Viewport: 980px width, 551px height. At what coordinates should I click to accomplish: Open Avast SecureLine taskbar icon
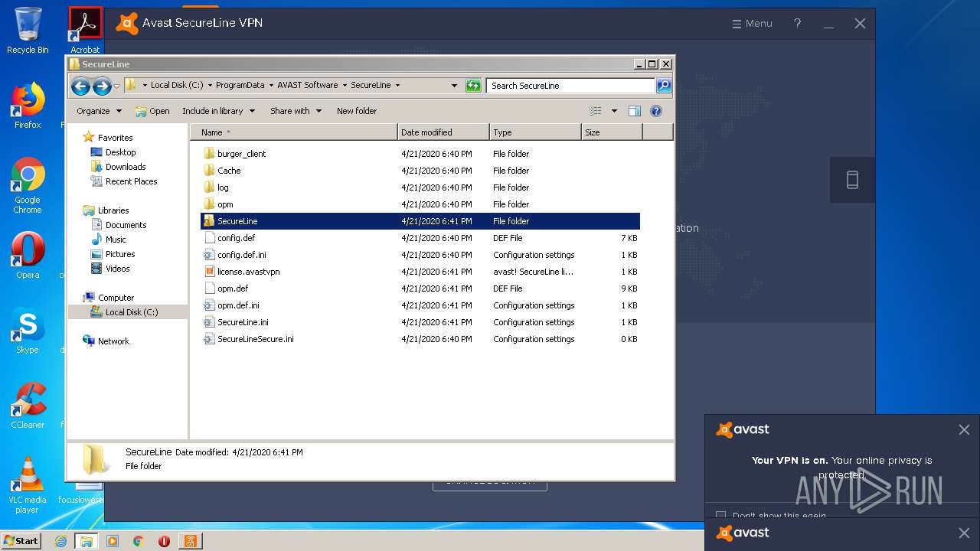189,541
